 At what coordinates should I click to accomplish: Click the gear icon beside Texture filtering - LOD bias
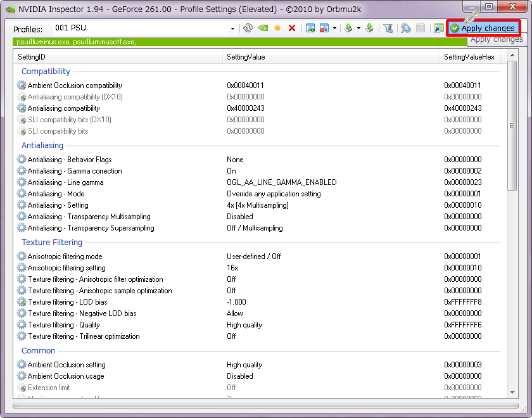tap(22, 301)
